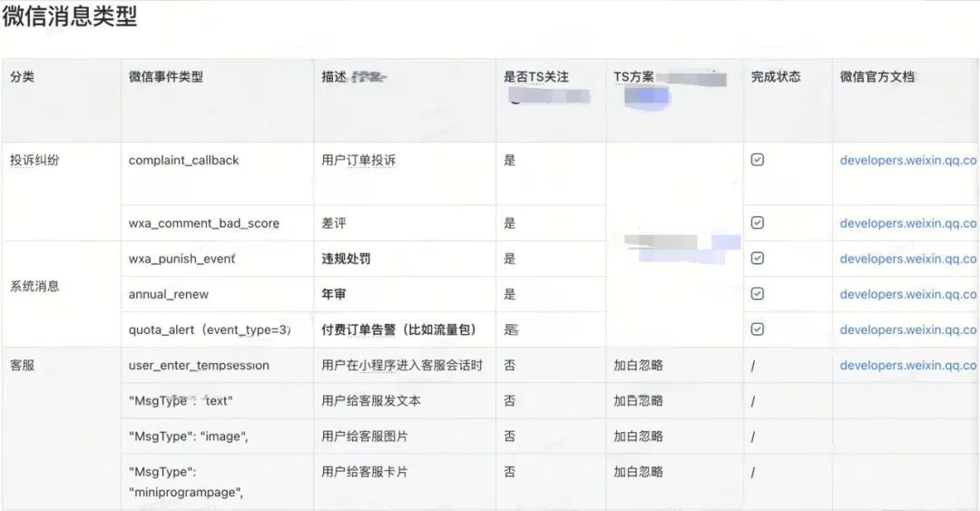Open weixin docs link for quota_alert
Screen dimensions: 980x511
tap(908, 329)
